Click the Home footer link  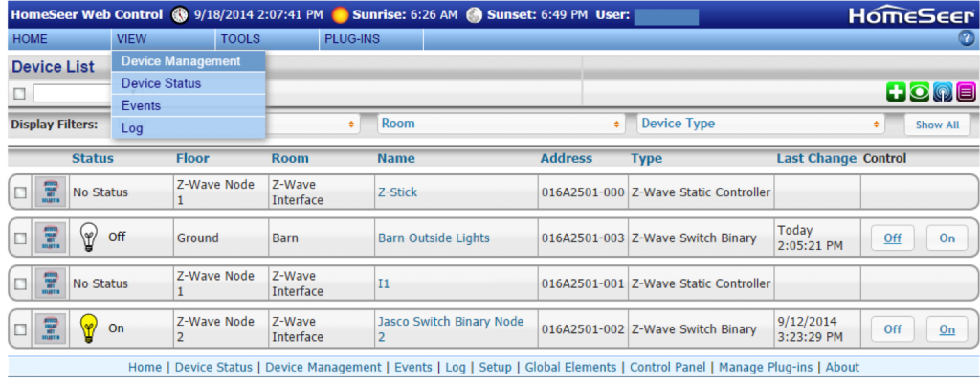[145, 368]
